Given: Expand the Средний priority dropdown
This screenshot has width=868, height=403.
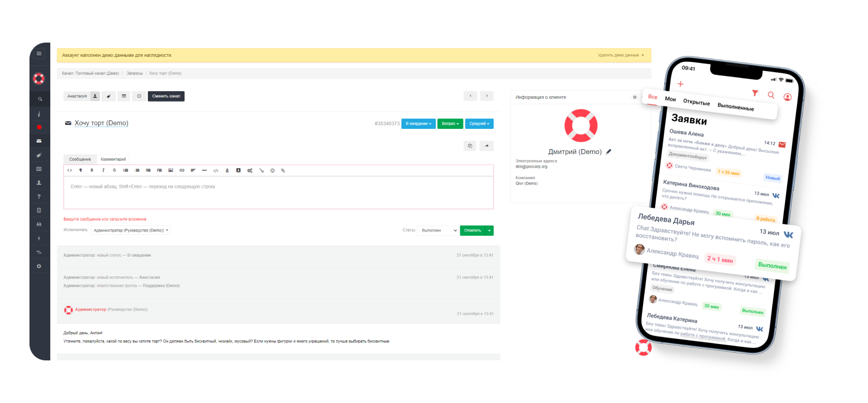Looking at the screenshot, I should click(x=479, y=123).
